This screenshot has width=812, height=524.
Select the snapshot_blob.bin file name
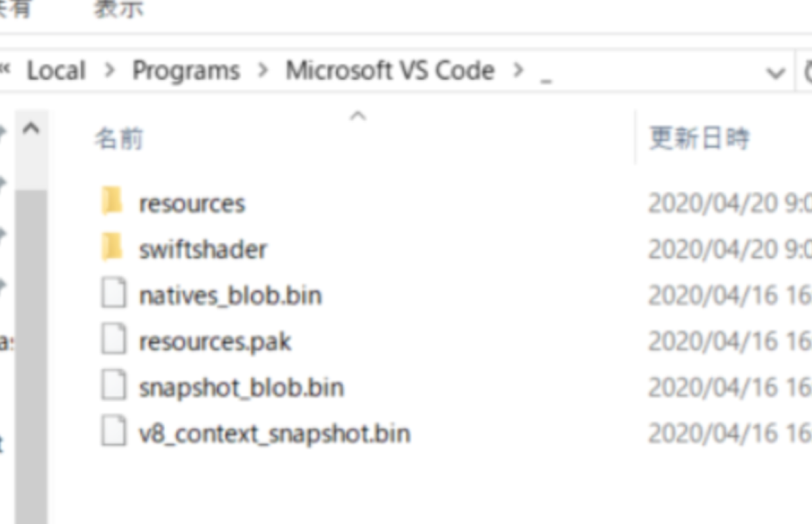coord(242,387)
